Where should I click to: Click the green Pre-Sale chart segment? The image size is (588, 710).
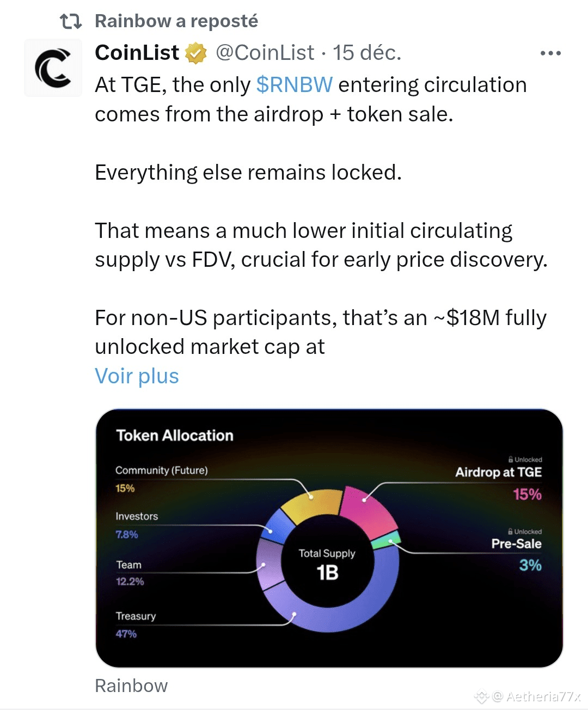(387, 541)
